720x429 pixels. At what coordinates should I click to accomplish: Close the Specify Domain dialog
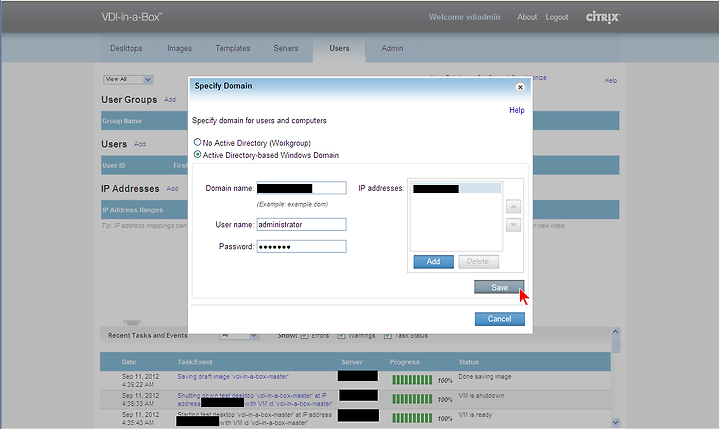coord(520,87)
